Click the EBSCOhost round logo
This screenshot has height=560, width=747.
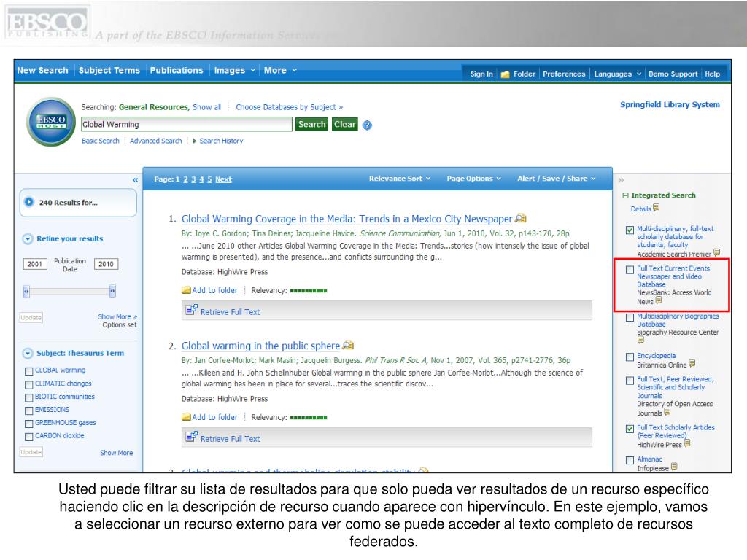coord(51,122)
